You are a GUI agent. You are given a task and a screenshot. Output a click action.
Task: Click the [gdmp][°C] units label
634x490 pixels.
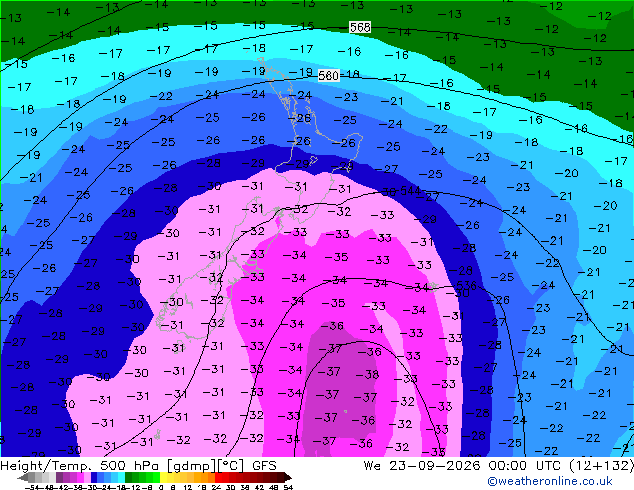pos(205,466)
